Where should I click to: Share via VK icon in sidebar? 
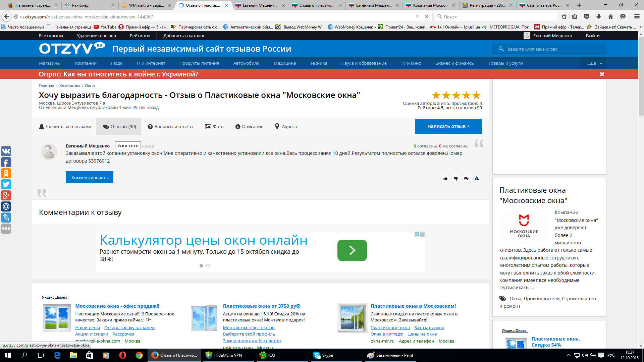pos(6,151)
